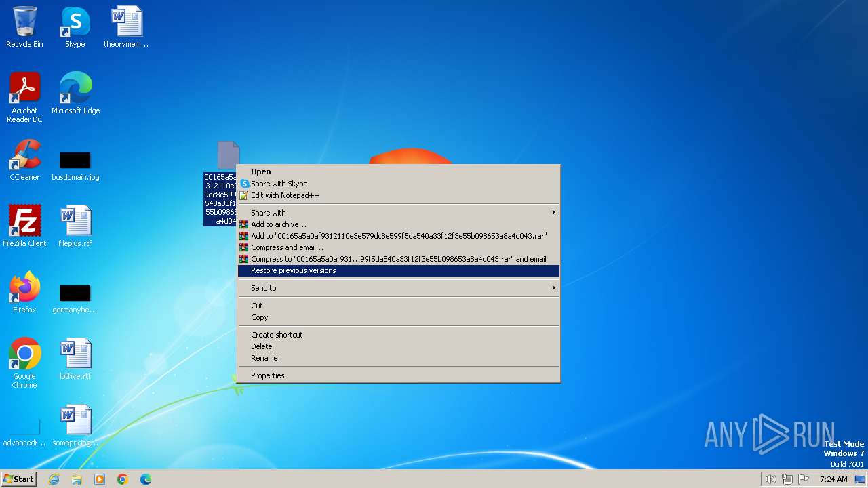Open Windows Explorer from taskbar
868x488 pixels.
(77, 479)
